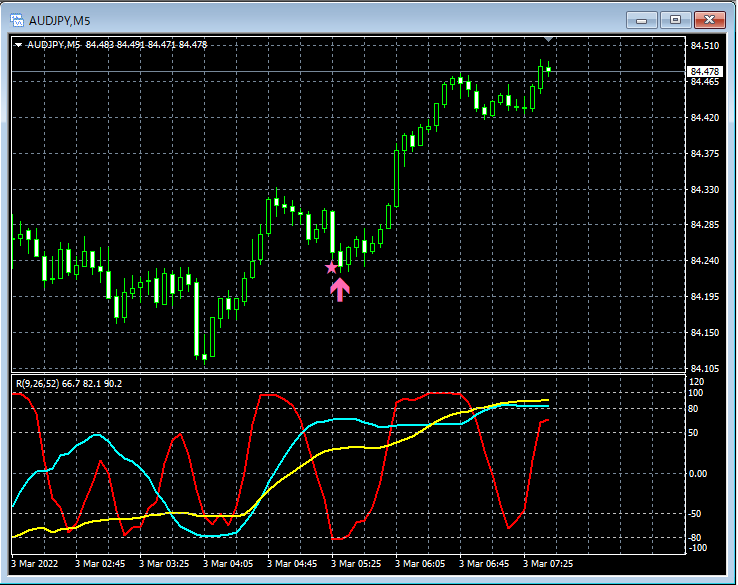Minimize the AUDJPY,M5 chart window

[642, 20]
